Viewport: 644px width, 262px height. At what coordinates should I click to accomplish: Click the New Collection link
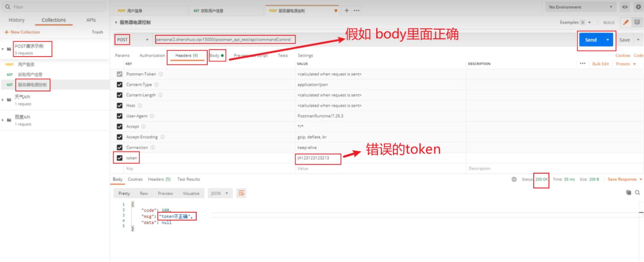[x=22, y=32]
